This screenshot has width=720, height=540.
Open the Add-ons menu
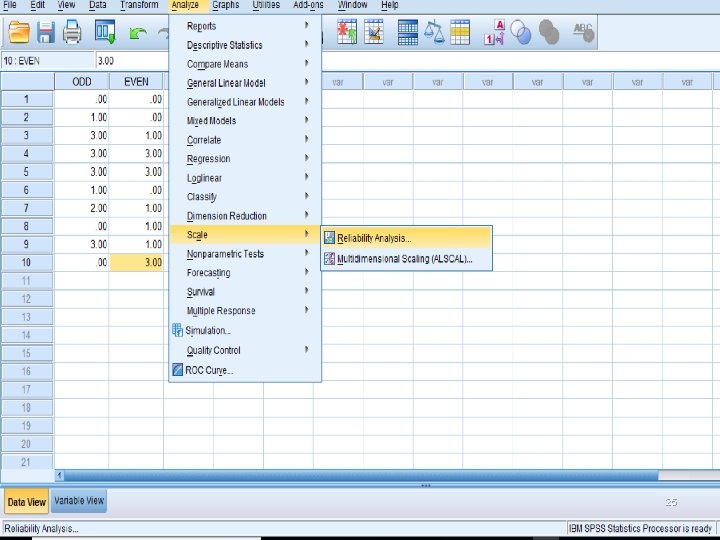point(308,5)
